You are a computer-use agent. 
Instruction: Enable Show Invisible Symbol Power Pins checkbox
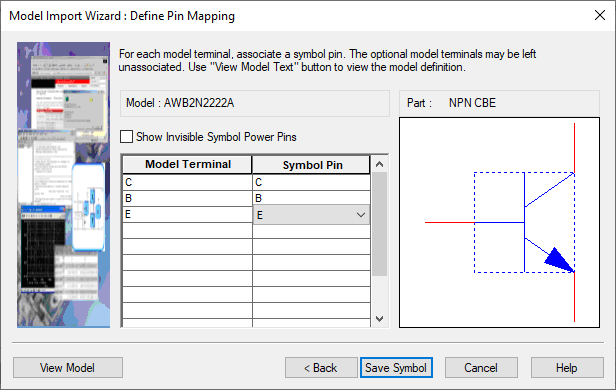coord(126,137)
